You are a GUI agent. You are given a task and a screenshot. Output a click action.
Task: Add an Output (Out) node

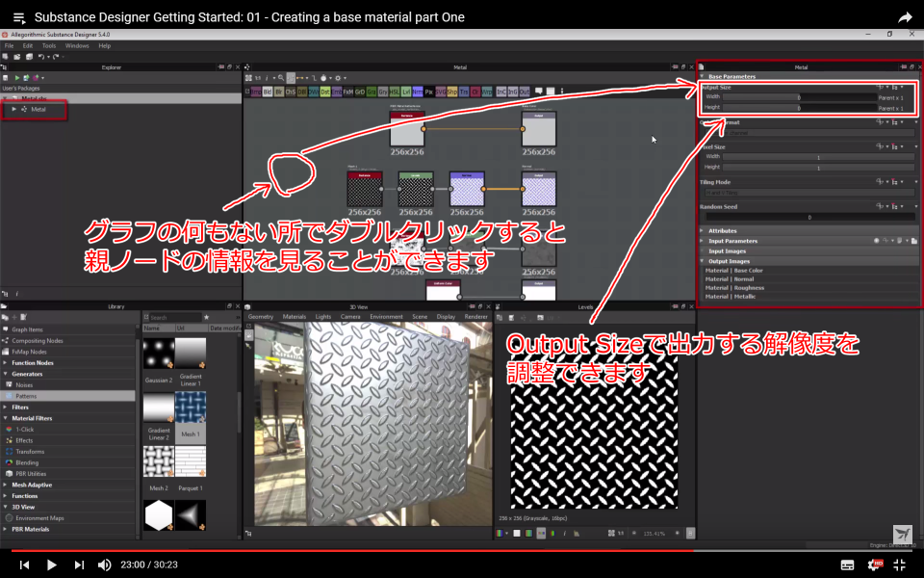(x=525, y=92)
